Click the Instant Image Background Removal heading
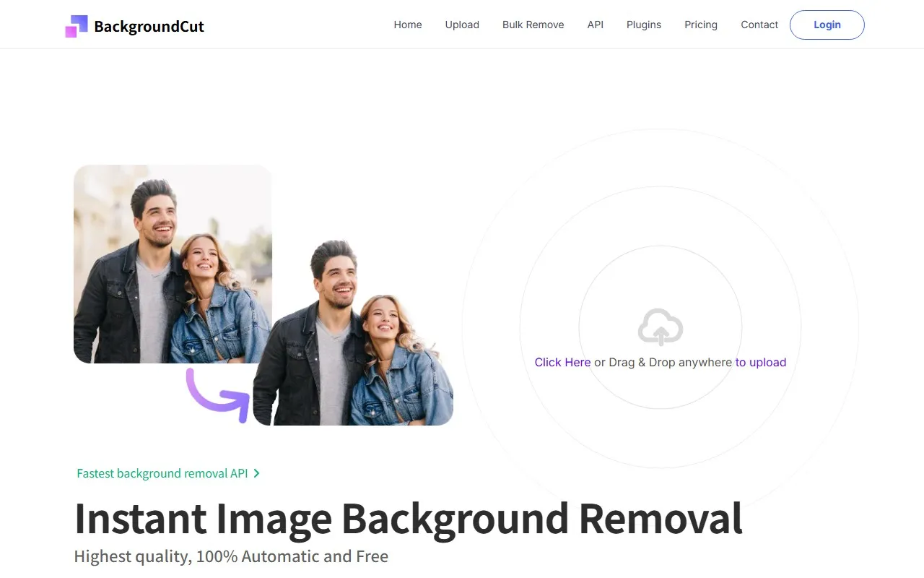The image size is (924, 578). click(x=409, y=519)
